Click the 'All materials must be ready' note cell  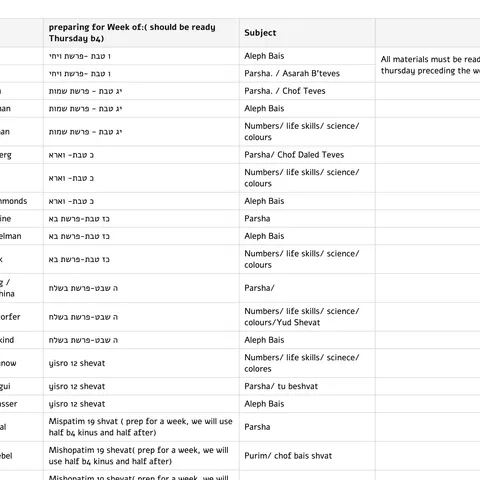[428, 65]
